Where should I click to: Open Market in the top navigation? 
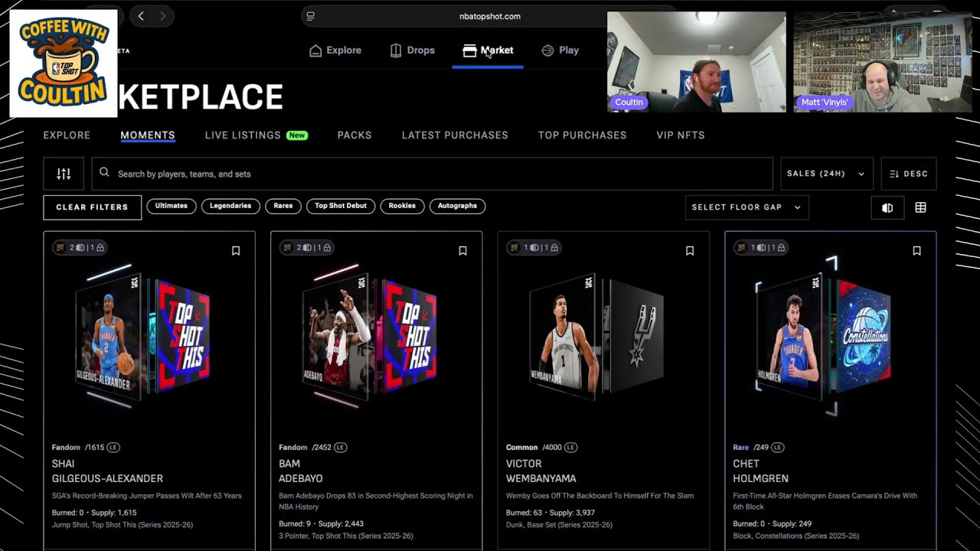click(488, 51)
